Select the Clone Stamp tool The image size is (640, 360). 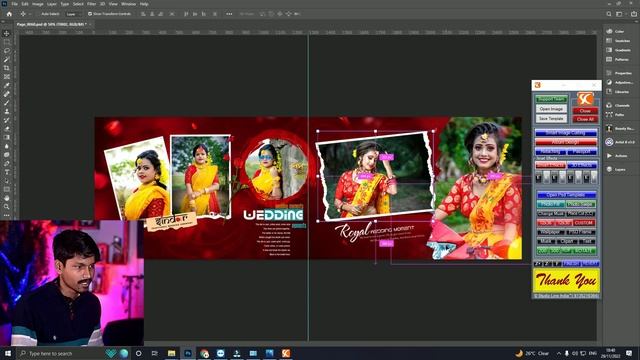pos(7,111)
